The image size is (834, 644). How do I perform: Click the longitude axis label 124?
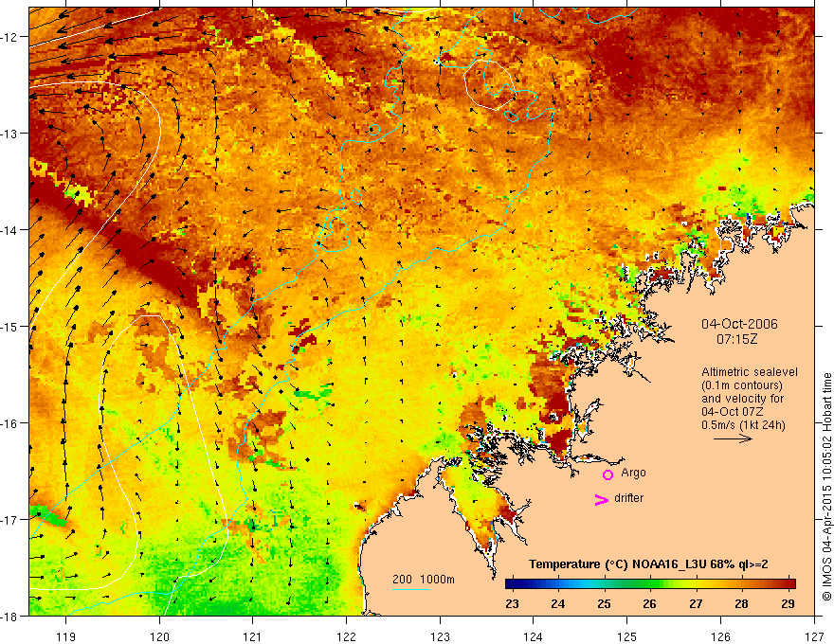click(534, 636)
